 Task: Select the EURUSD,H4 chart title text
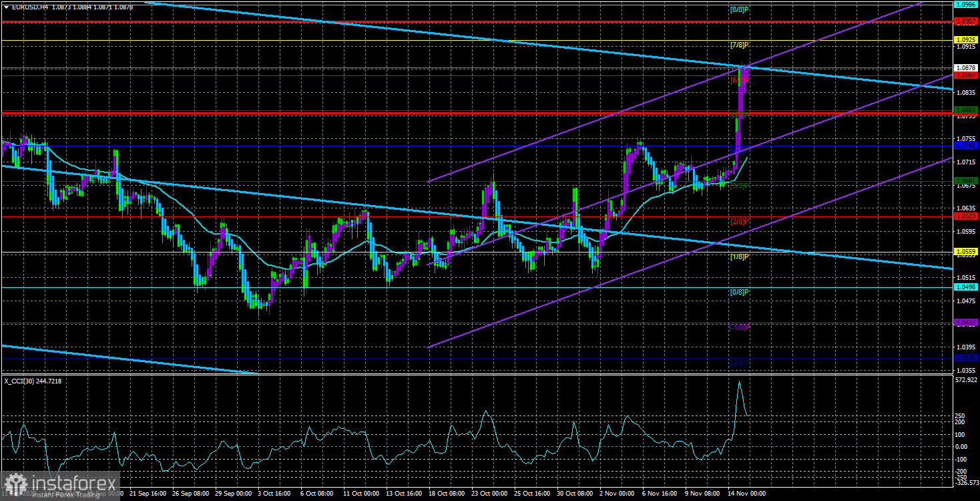click(31, 7)
